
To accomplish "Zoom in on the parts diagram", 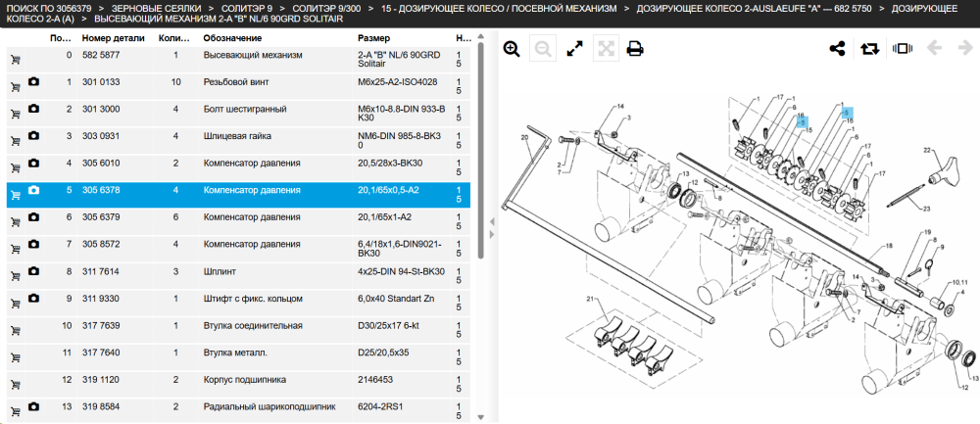I will pyautogui.click(x=512, y=49).
